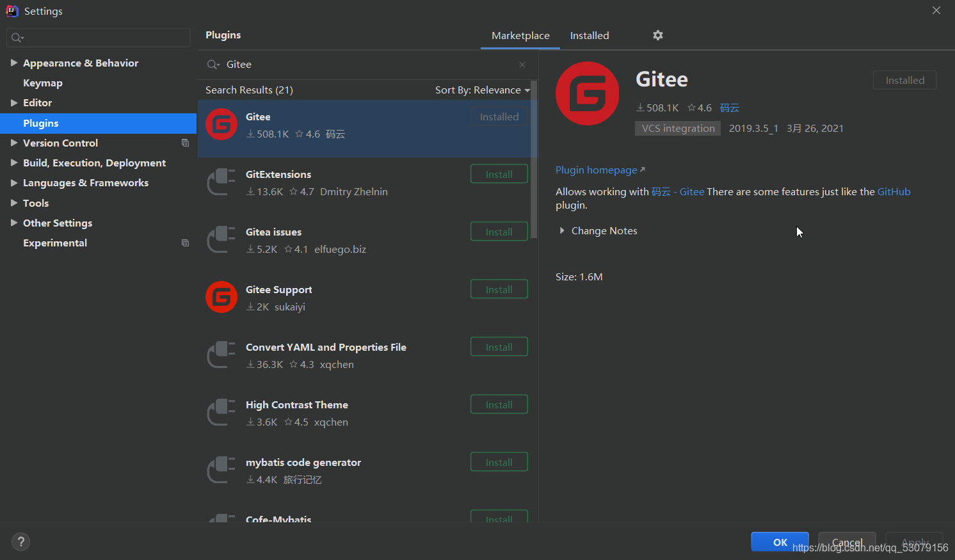Viewport: 955px width, 560px height.
Task: Click the Size: 1.6M text
Action: pyautogui.click(x=579, y=277)
